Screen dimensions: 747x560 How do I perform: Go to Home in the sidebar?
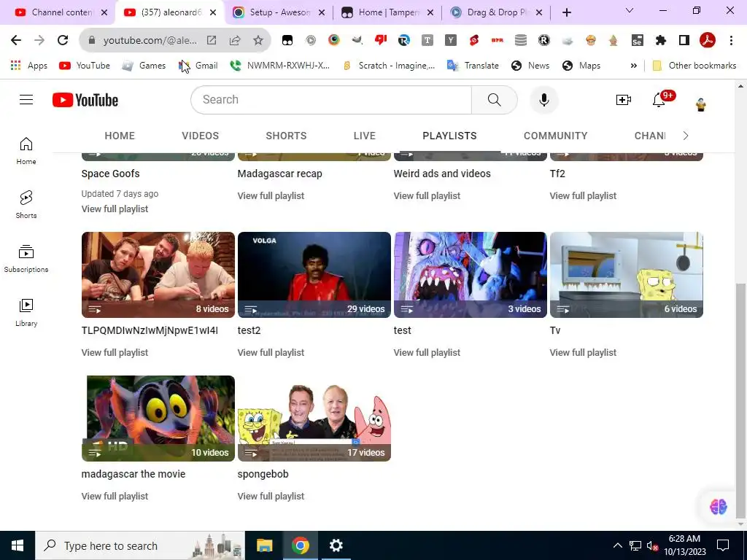26,152
